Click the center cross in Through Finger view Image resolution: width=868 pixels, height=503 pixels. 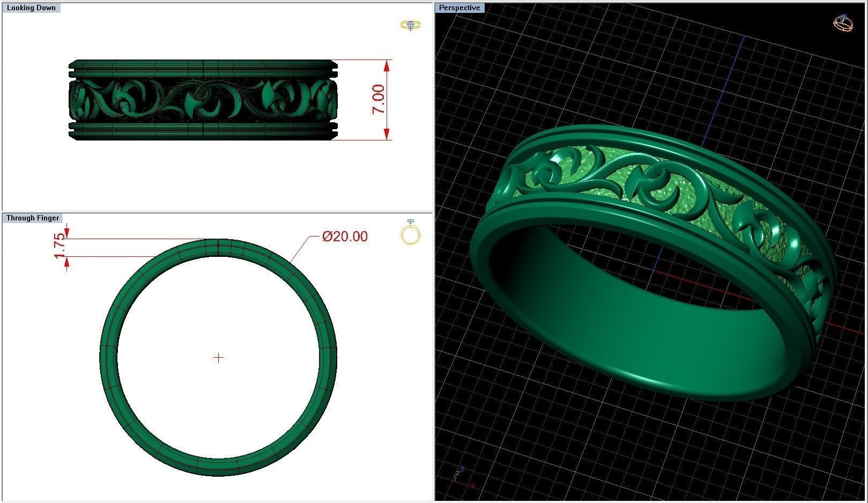(x=218, y=358)
